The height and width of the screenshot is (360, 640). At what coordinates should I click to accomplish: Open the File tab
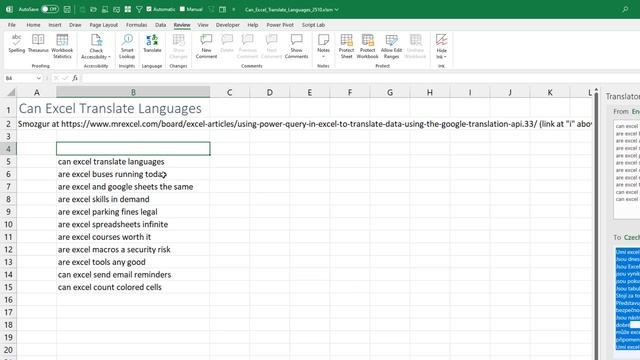click(x=11, y=25)
